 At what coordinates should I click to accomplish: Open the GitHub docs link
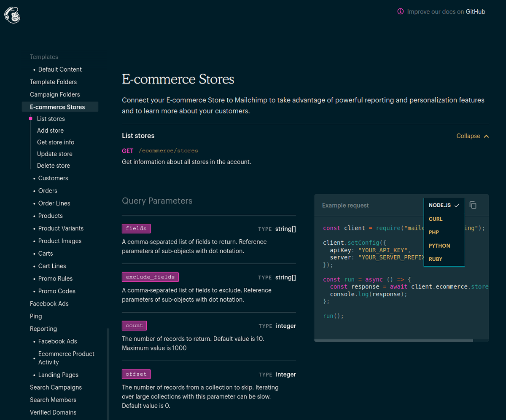(475, 12)
